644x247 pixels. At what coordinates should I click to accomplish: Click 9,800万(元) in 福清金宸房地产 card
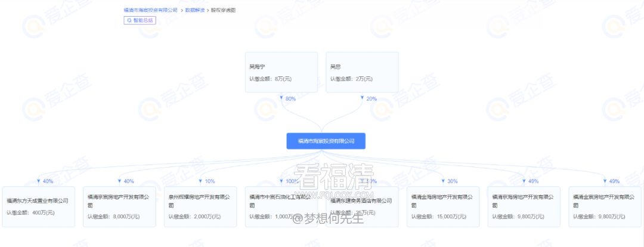pos(612,217)
